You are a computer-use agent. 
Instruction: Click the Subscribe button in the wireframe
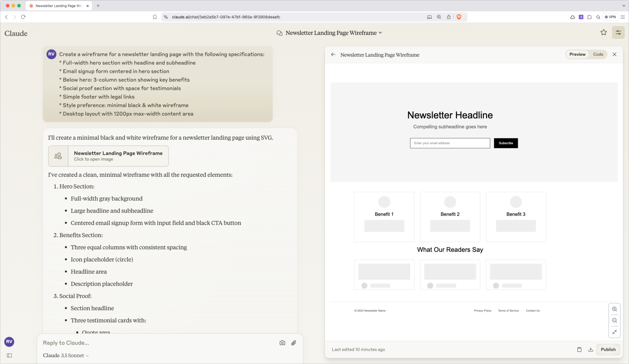(506, 143)
